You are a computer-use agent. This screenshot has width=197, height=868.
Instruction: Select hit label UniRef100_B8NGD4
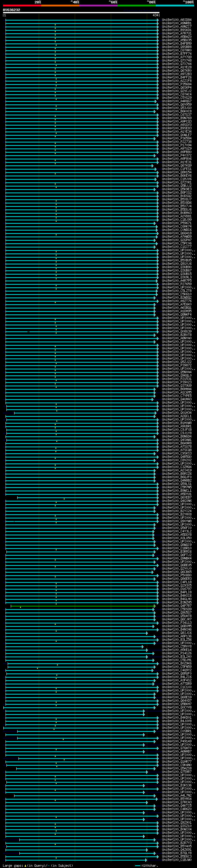pos(176,437)
